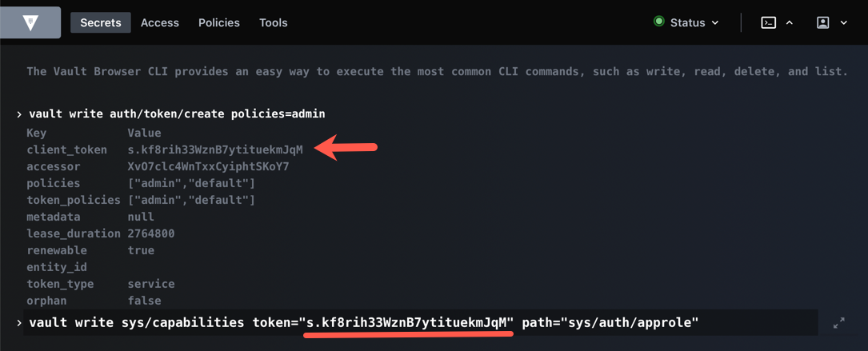Click the prompt chevron before auth/token/create
The image size is (868, 351).
coord(19,114)
